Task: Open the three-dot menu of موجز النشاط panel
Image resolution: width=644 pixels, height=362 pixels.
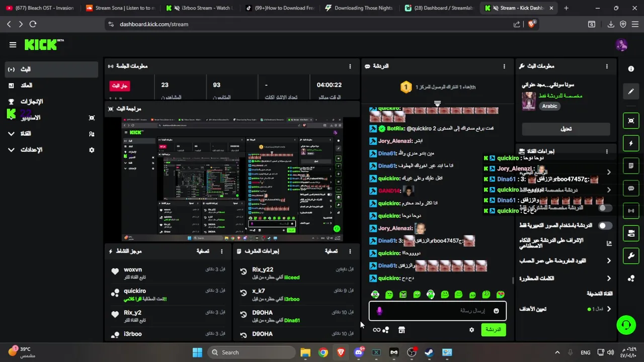Action: 221,251
